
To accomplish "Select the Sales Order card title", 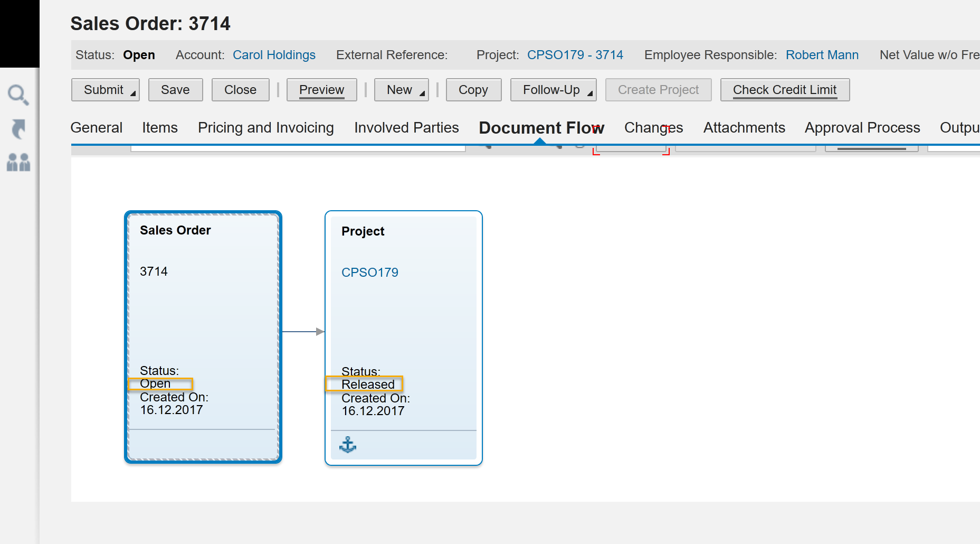I will pos(175,230).
